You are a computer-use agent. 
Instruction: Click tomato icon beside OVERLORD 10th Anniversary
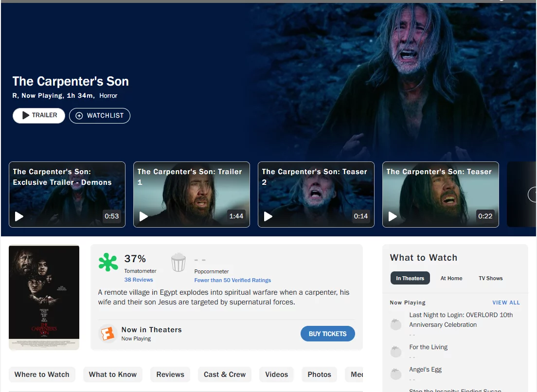[396, 324]
